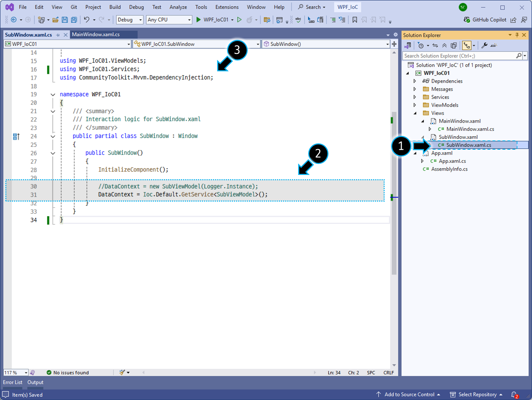Click the code cleanup brush icon
Viewport: 532px width, 400px height.
click(x=122, y=373)
